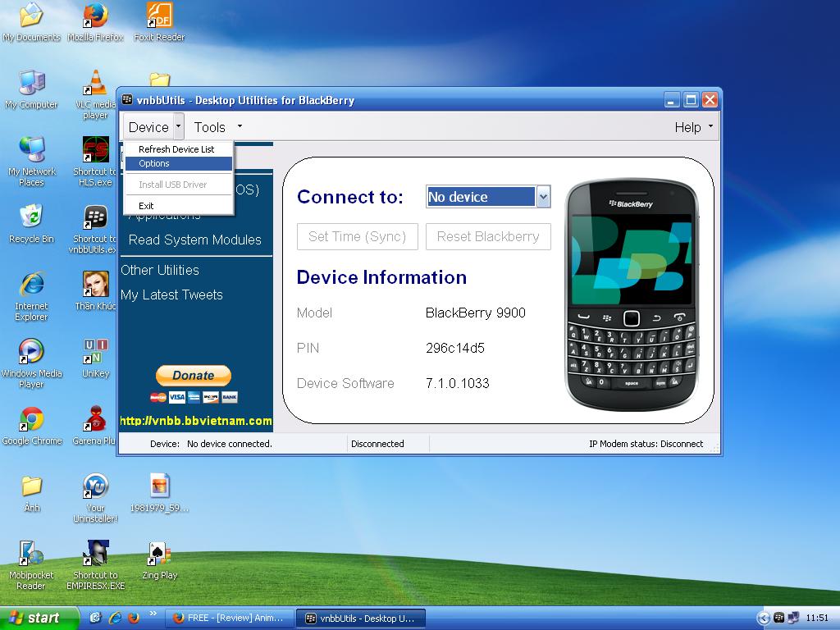Expand the Connect to device combo box

(x=543, y=197)
